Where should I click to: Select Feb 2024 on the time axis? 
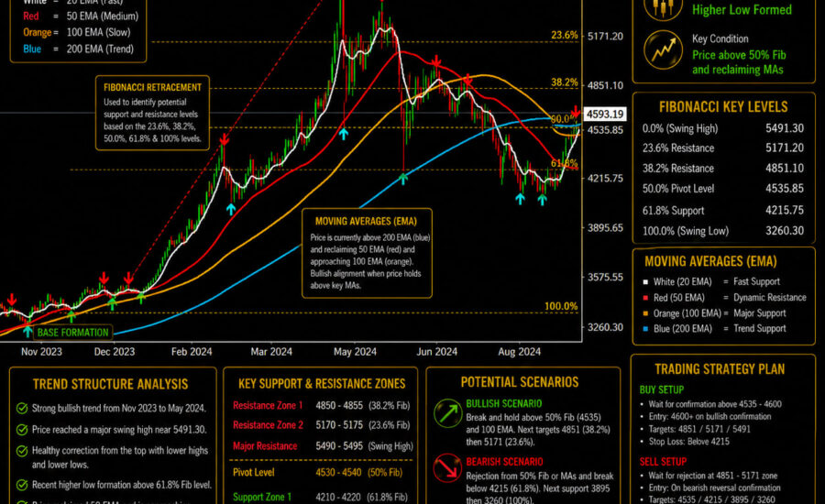pyautogui.click(x=192, y=352)
